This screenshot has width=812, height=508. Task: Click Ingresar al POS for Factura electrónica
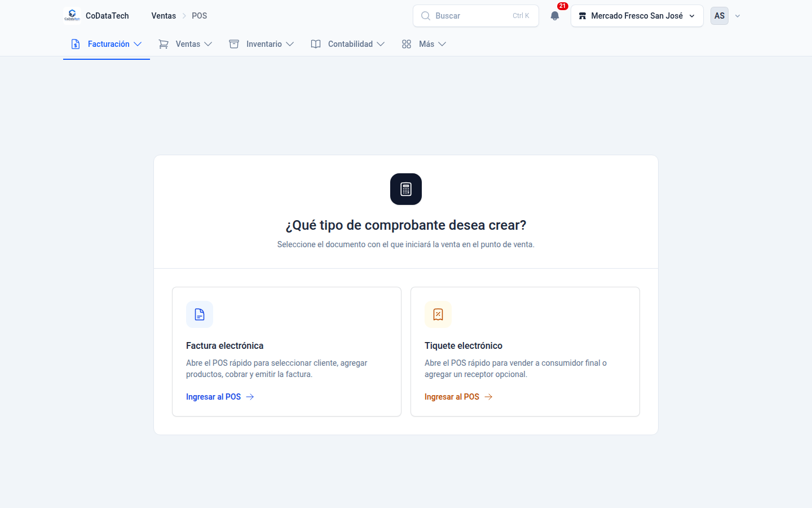click(220, 397)
